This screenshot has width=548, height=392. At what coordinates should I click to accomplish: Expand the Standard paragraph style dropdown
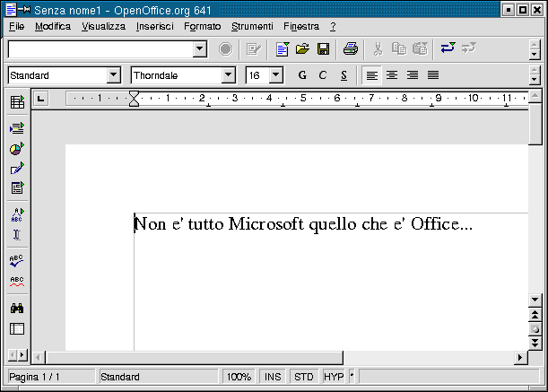click(x=113, y=74)
